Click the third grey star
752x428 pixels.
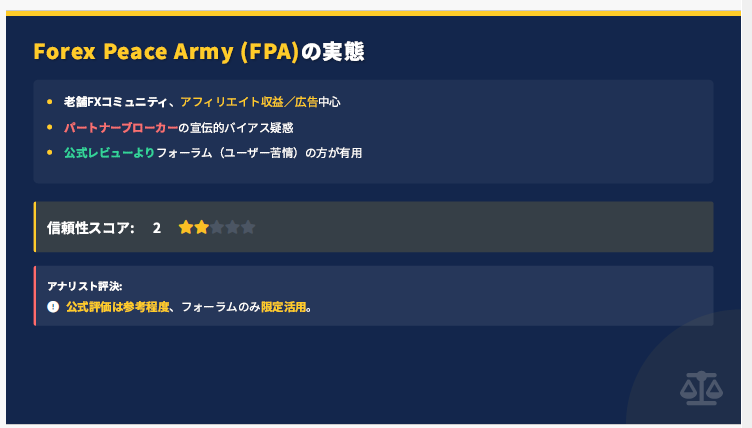pyautogui.click(x=217, y=227)
